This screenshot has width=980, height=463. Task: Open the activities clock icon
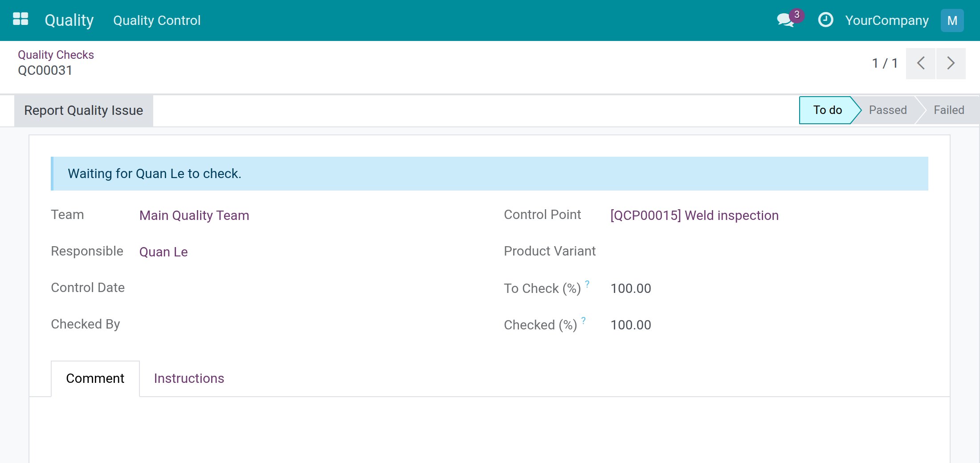(x=825, y=20)
